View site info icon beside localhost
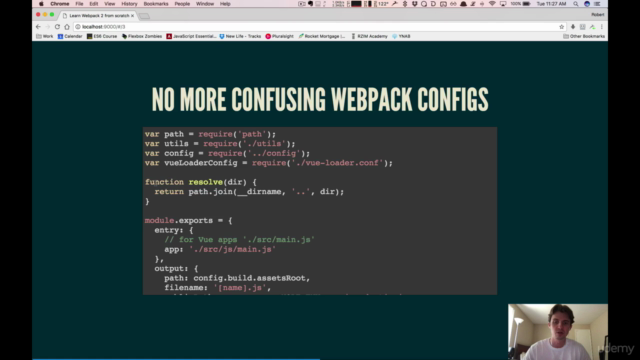The width and height of the screenshot is (640, 360). coord(78,27)
